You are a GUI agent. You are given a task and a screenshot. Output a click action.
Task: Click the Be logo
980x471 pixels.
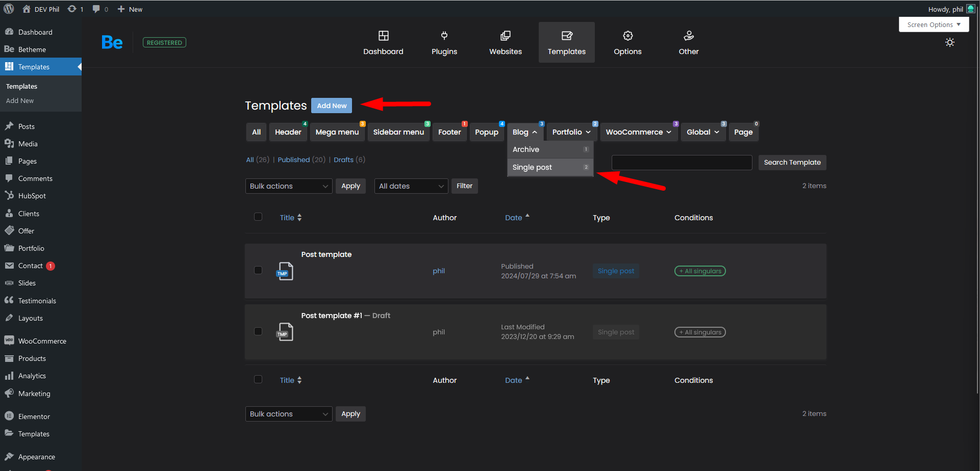pos(112,42)
